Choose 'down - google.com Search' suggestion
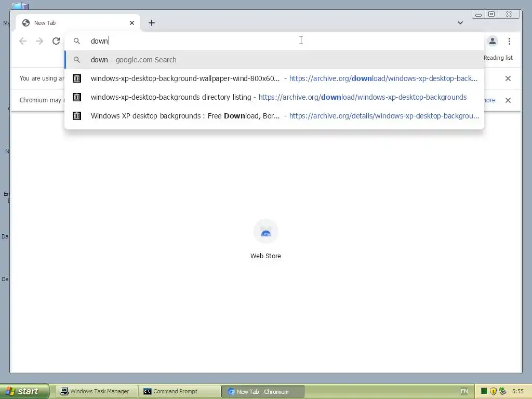The height and width of the screenshot is (399, 532). [x=274, y=60]
